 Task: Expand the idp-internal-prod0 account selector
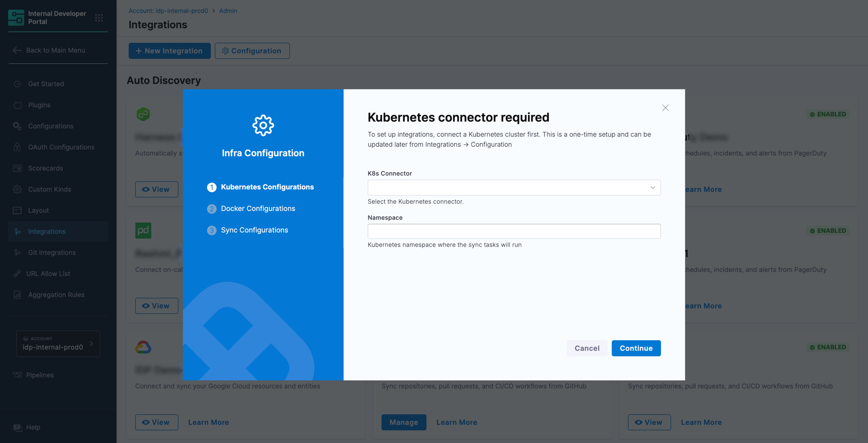coord(58,344)
